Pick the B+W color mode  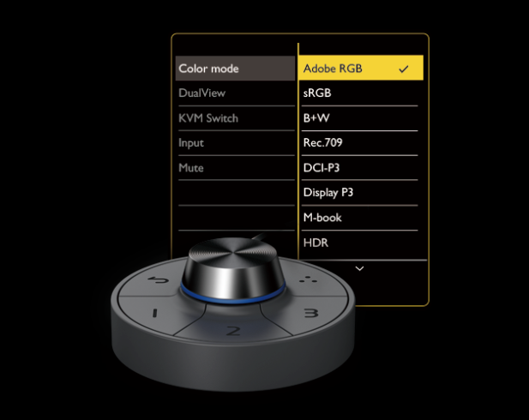click(x=359, y=118)
